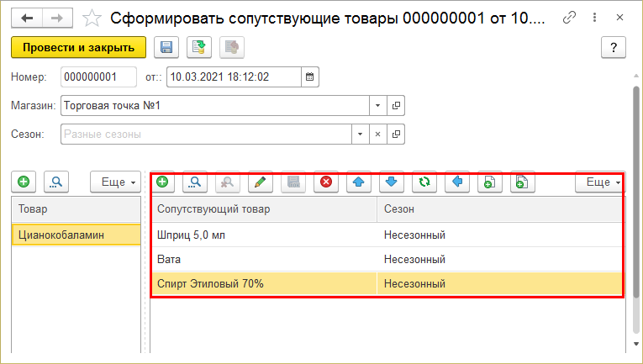Expand the Сезон dropdown arrow

click(360, 134)
